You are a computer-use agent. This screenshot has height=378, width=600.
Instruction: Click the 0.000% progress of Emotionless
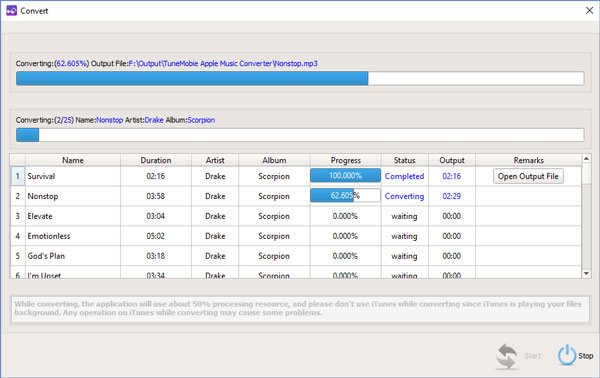pyautogui.click(x=345, y=236)
